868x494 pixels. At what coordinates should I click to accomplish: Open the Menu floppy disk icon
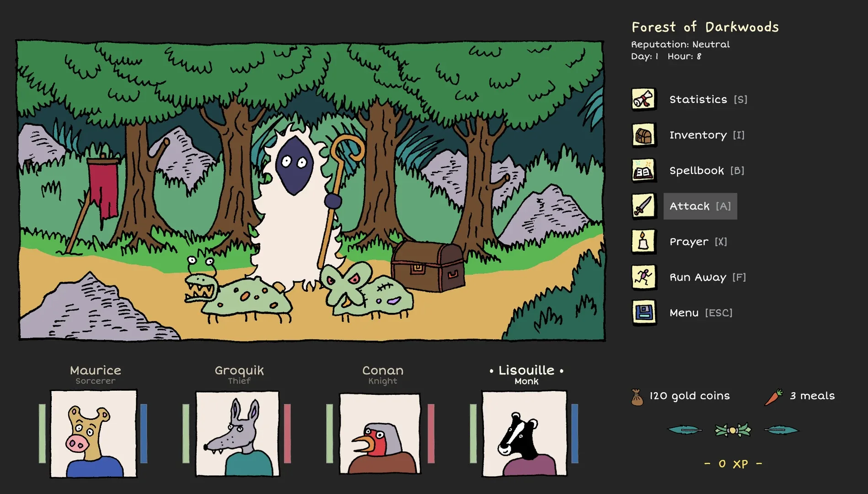click(643, 313)
